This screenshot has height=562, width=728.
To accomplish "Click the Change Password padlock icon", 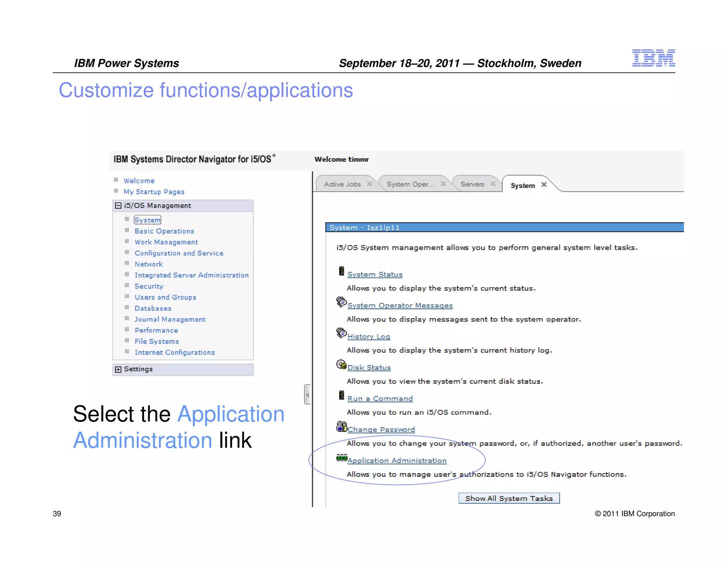I will 341,426.
